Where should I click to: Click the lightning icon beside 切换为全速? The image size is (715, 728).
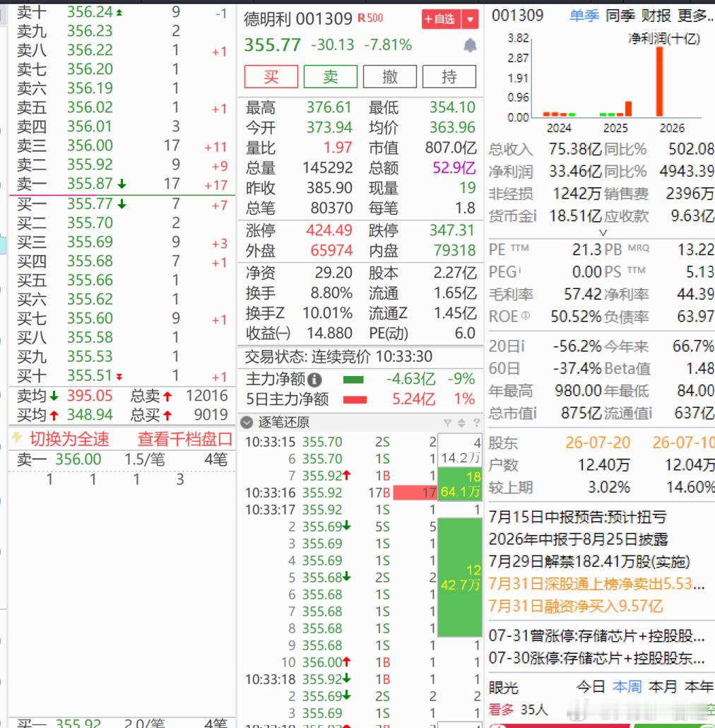(x=17, y=438)
